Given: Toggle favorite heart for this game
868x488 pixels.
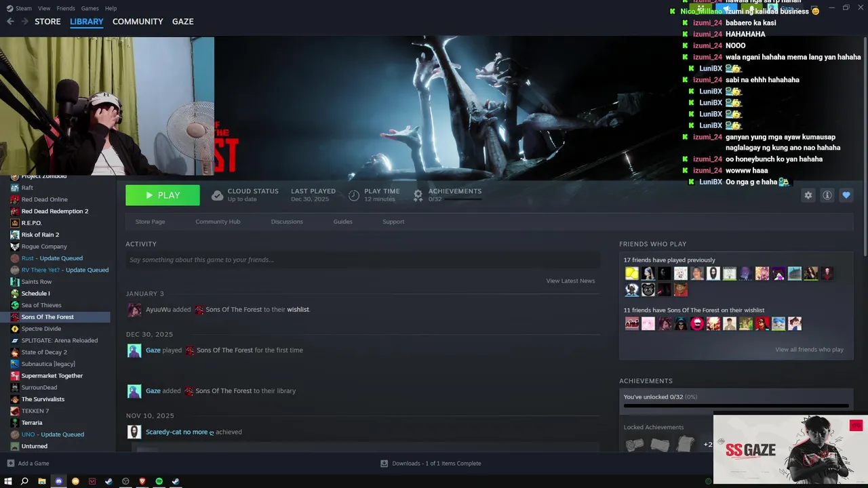Looking at the screenshot, I should 846,195.
